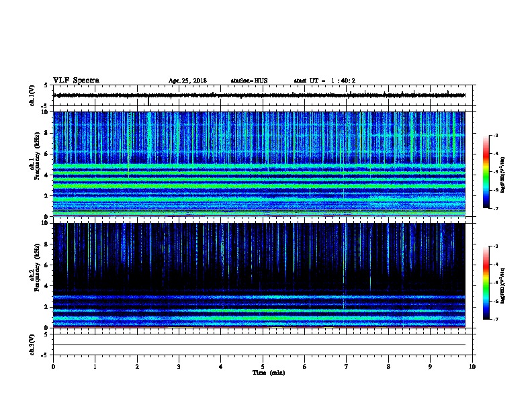Click time axis tick label "0"

(53, 367)
